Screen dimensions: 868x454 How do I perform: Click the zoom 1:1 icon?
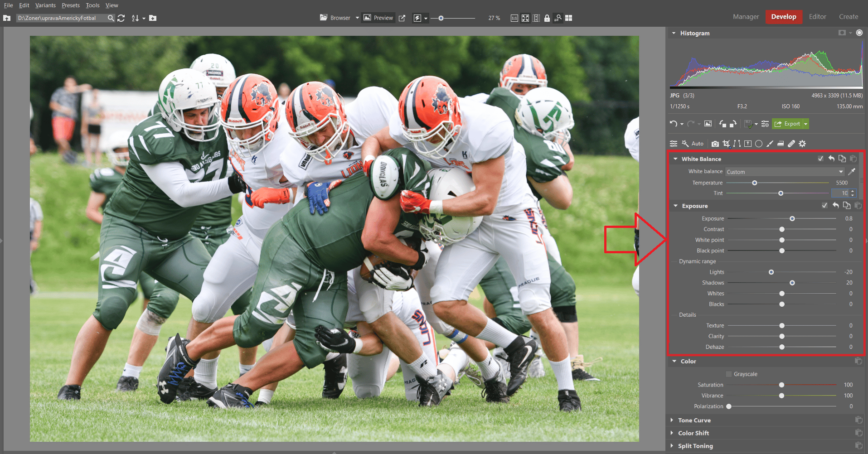514,18
